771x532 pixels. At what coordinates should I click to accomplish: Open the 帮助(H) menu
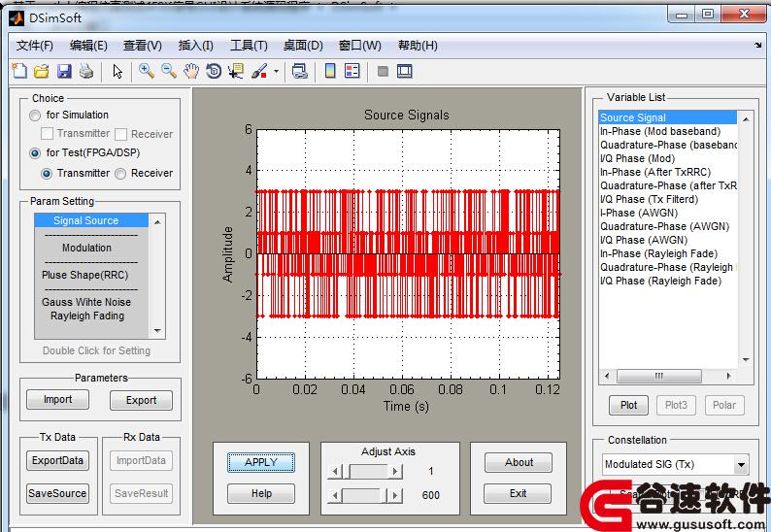coord(418,46)
